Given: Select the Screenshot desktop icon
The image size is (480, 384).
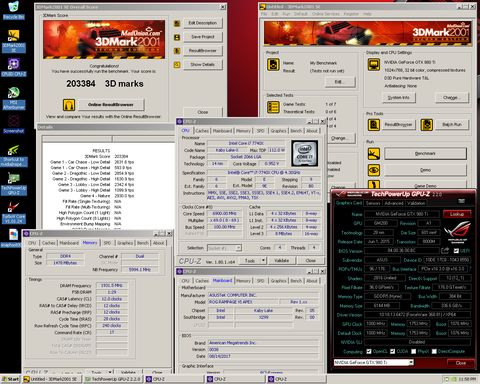Looking at the screenshot, I should [13, 124].
